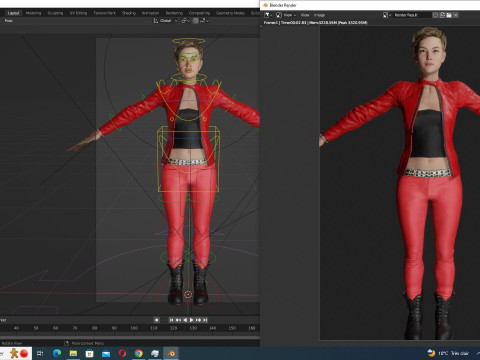The height and width of the screenshot is (360, 480).
Task: Jump to the previous keyframe
Action: point(178,320)
